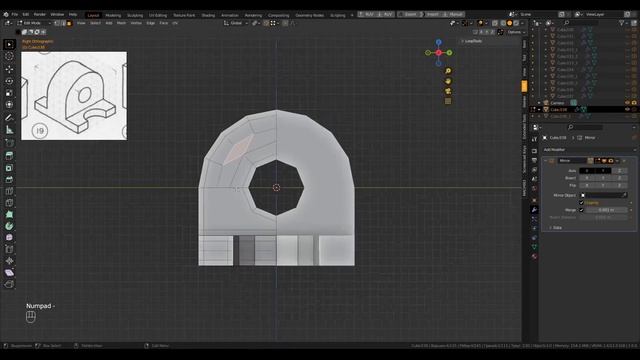Viewport: 640px width, 360px height.
Task: Toggle X in the Mirror Bisect row
Action: [x=587, y=178]
